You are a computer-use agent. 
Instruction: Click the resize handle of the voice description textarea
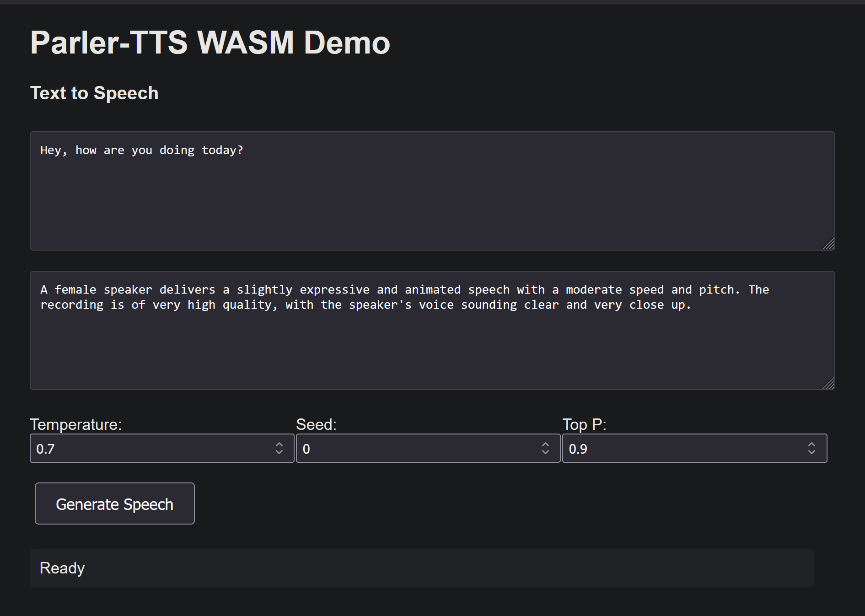tap(828, 383)
